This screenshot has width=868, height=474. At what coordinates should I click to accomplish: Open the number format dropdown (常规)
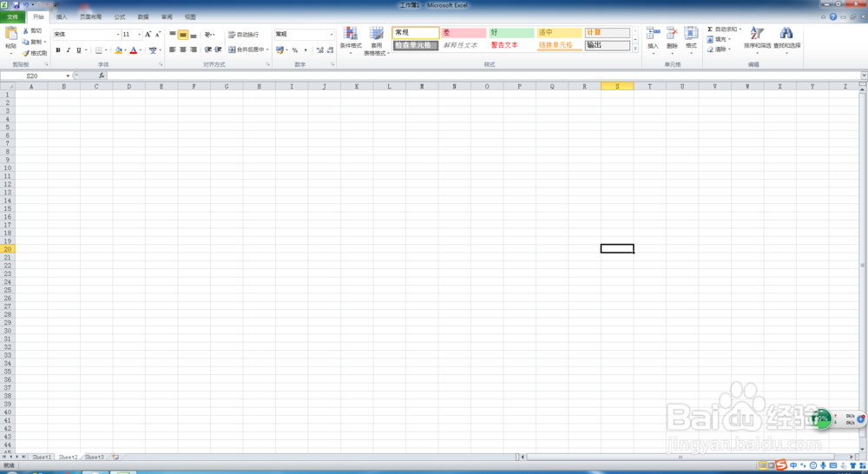click(332, 35)
